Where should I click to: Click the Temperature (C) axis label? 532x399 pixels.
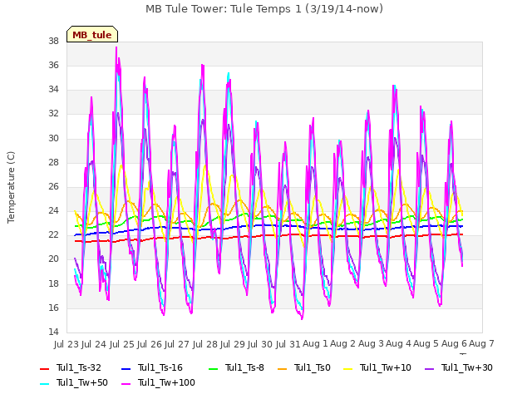[x=11, y=187]
